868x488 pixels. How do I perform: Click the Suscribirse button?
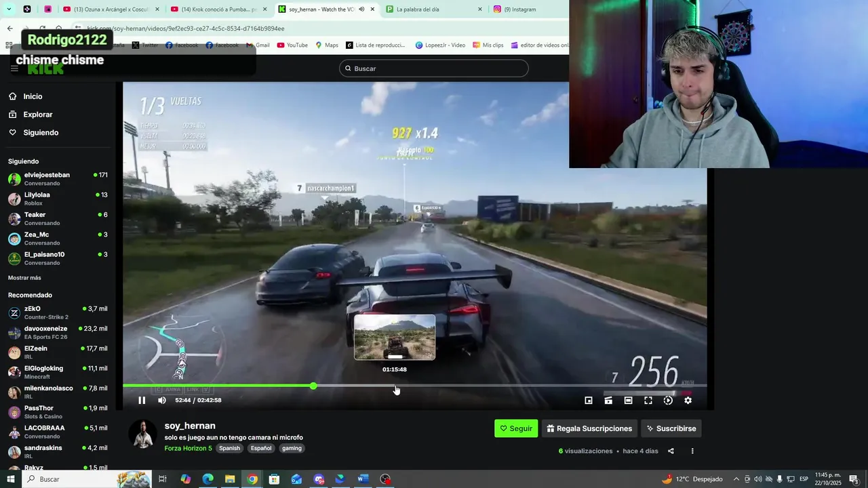(x=671, y=428)
